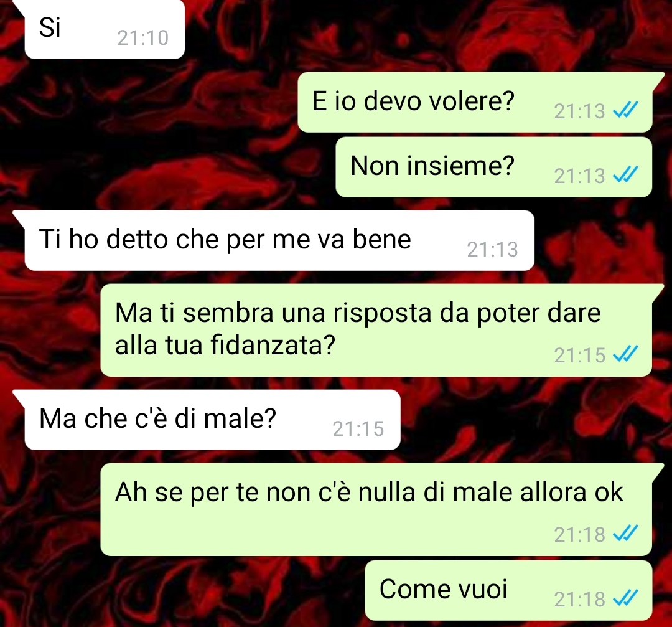Tap the 'Ma che c'è di male?' message

coord(213,420)
